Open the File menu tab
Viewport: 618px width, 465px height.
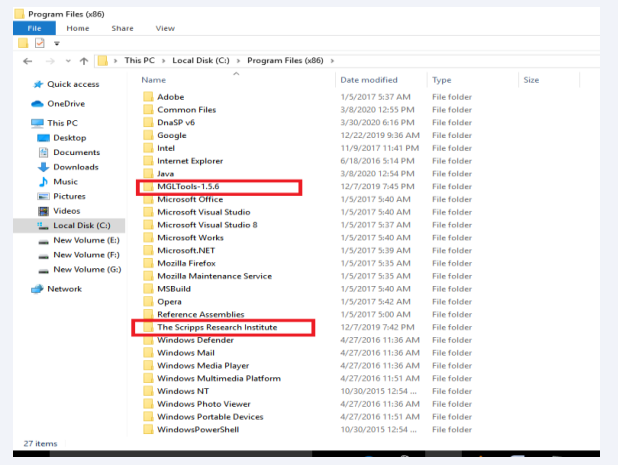pyautogui.click(x=33, y=28)
